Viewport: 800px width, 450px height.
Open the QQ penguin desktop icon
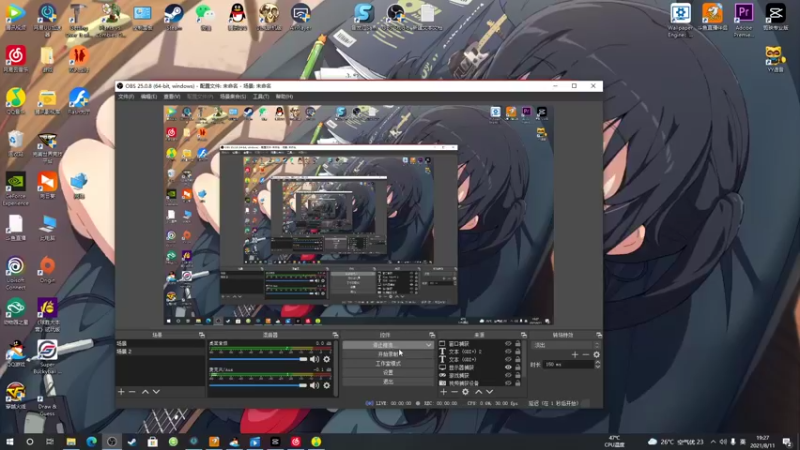(x=237, y=17)
